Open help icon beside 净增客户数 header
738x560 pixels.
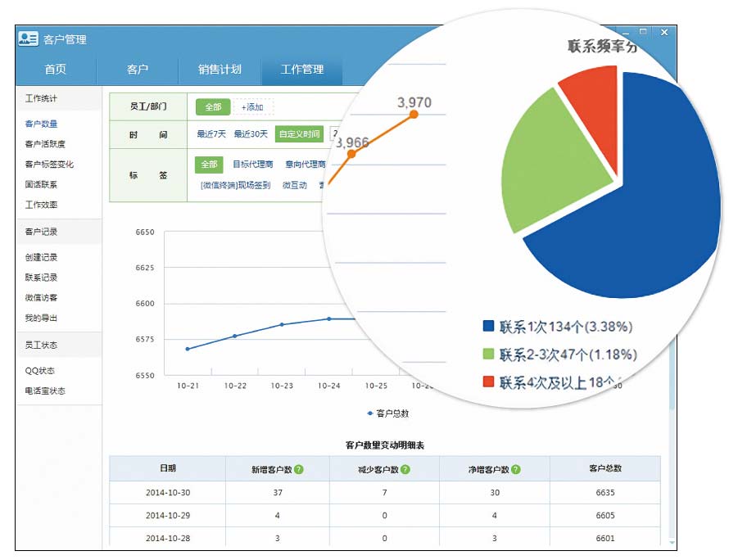[x=516, y=470]
